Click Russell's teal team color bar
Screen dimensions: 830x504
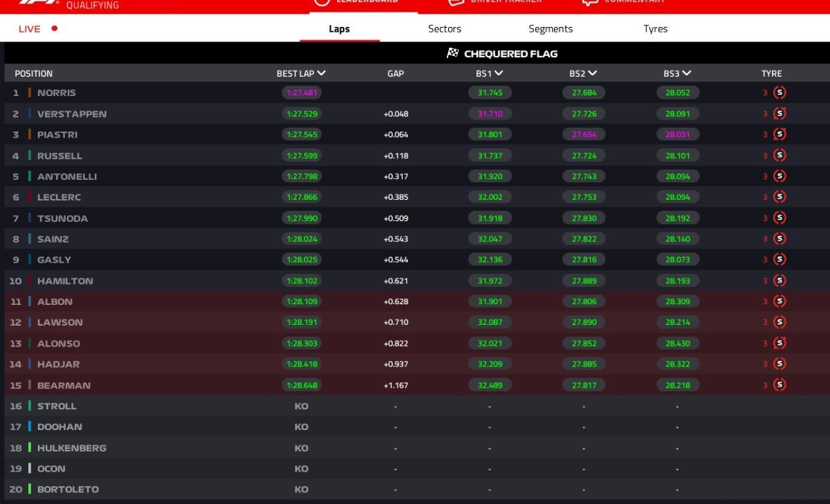[x=30, y=156]
